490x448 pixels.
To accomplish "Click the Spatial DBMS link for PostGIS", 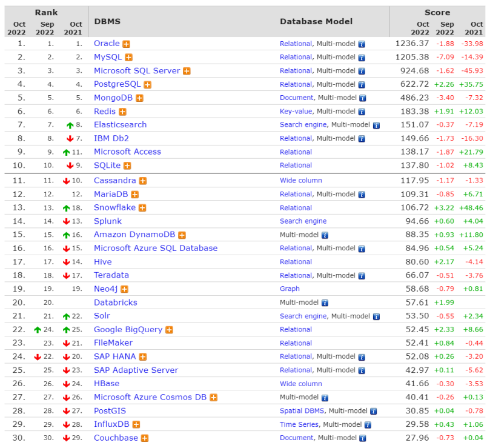I will pos(302,411).
